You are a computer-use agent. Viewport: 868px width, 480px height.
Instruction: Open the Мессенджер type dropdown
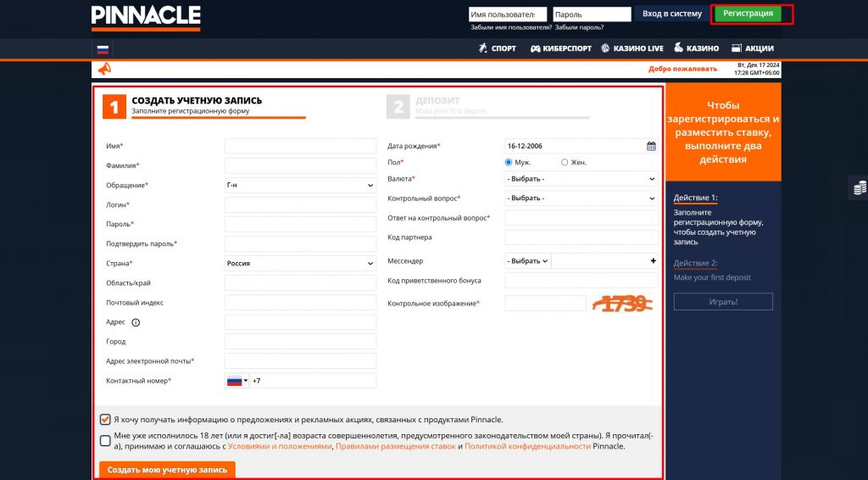click(x=527, y=260)
